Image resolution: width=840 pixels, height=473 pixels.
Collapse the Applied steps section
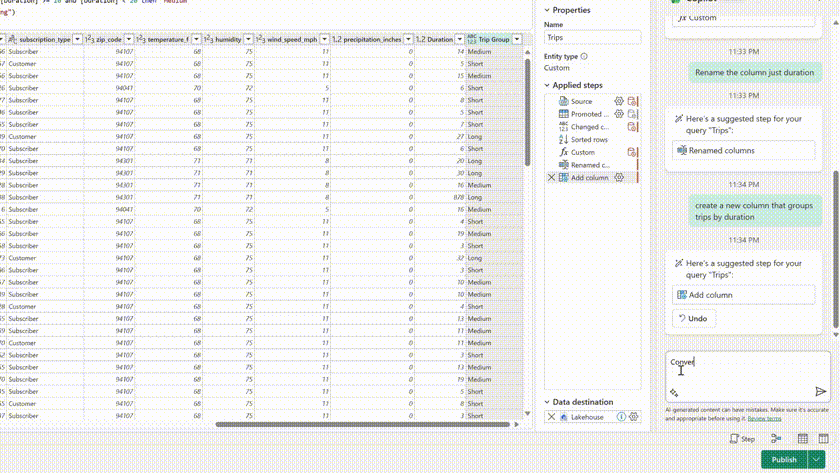tap(547, 85)
